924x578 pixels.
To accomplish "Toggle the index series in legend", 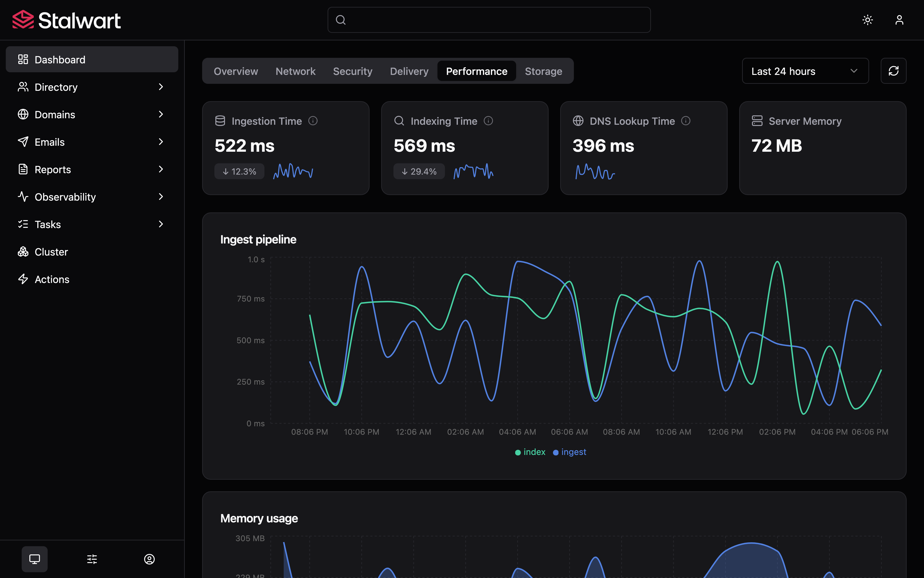I will click(530, 452).
